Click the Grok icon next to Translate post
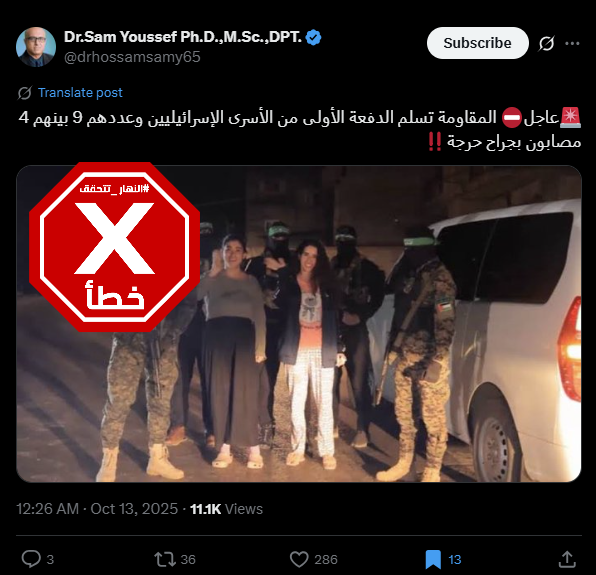Screen dimensions: 596x575 (x=25, y=93)
